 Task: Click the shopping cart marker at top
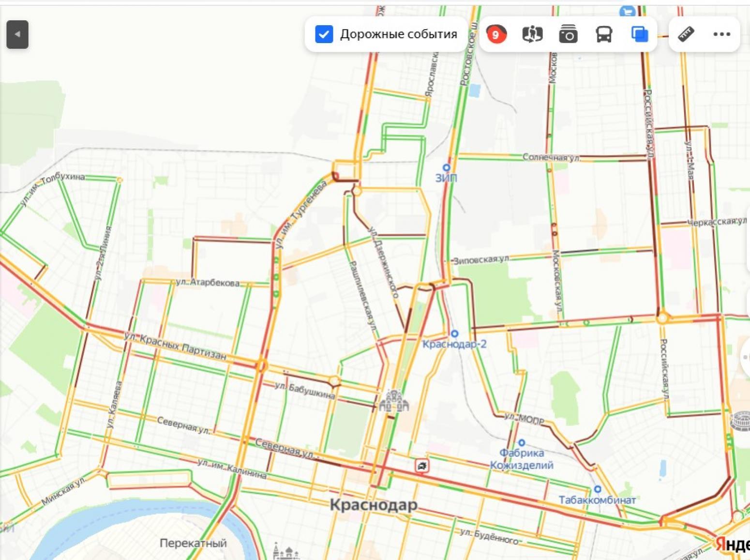click(628, 11)
